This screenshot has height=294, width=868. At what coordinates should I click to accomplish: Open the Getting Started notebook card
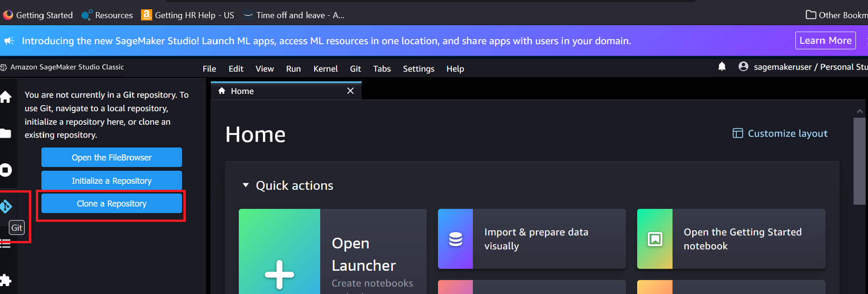(x=731, y=239)
